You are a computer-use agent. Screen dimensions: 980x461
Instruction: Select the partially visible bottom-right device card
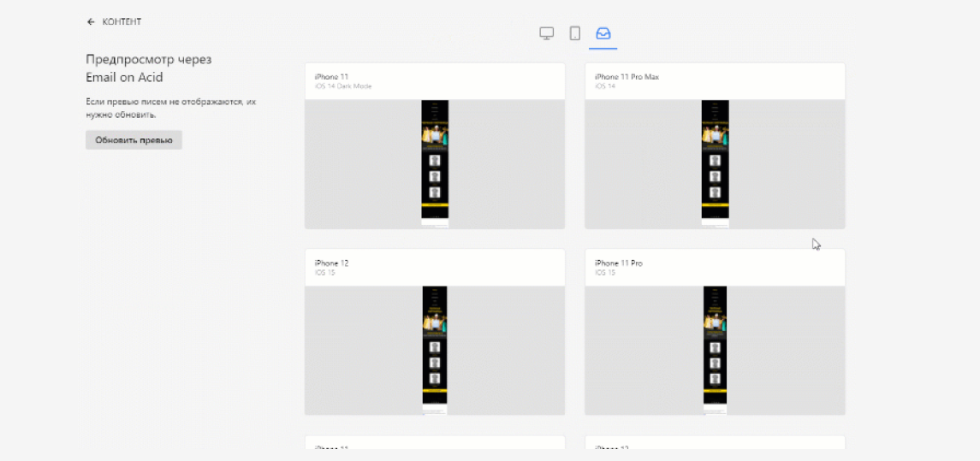click(x=715, y=442)
